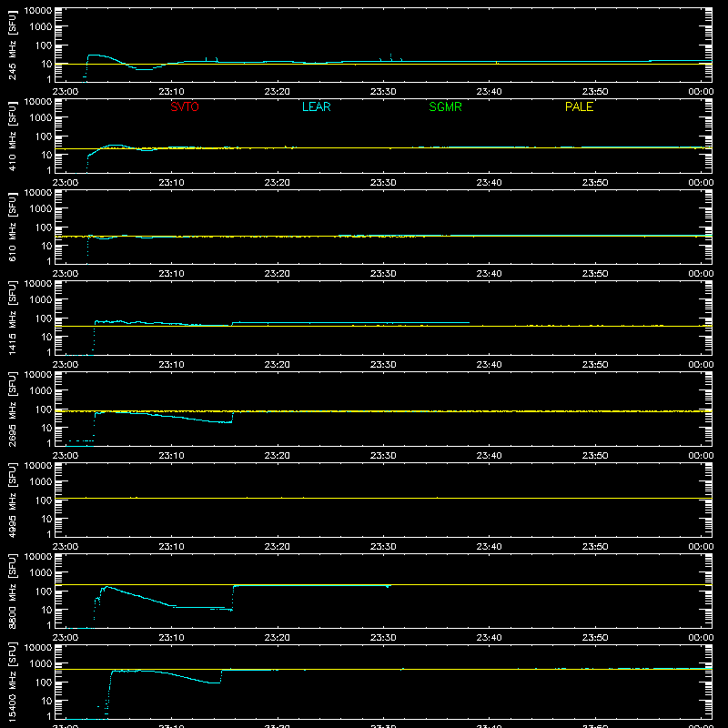Select the 245 MHz [SFU] axis label

(12, 45)
